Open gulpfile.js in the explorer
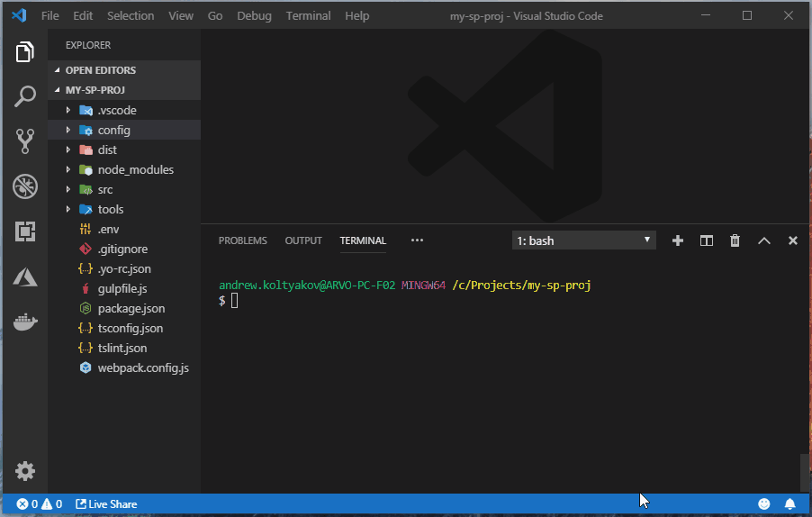Screen dimensions: 812x517 coord(124,288)
